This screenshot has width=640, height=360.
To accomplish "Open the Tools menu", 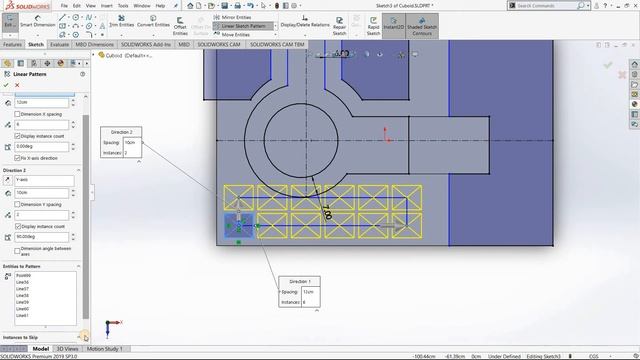I will [x=123, y=6].
